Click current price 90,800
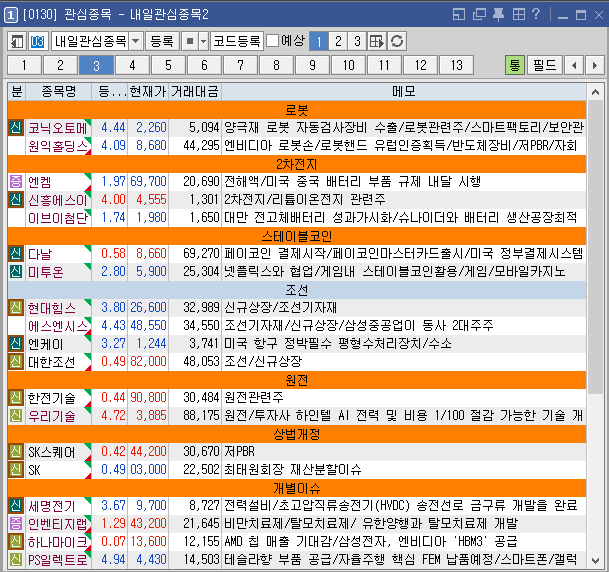This screenshot has width=609, height=572. pyautogui.click(x=148, y=397)
